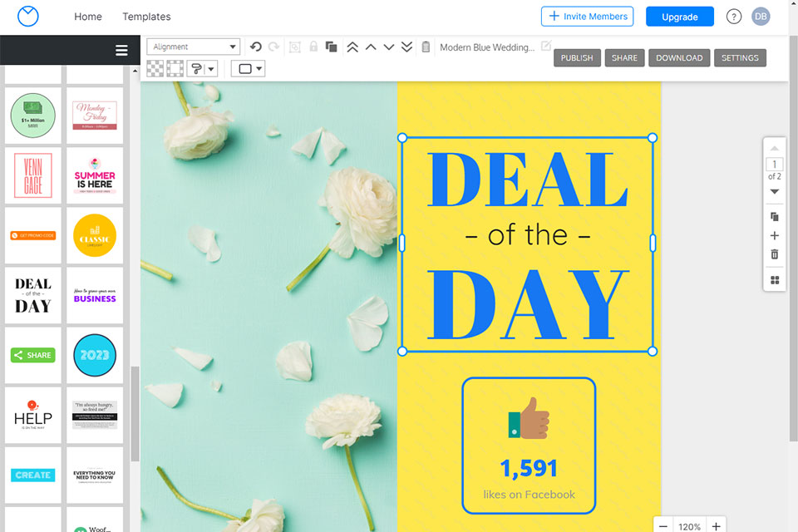
Task: Click the thumbs up icon on canvas
Action: (x=529, y=418)
